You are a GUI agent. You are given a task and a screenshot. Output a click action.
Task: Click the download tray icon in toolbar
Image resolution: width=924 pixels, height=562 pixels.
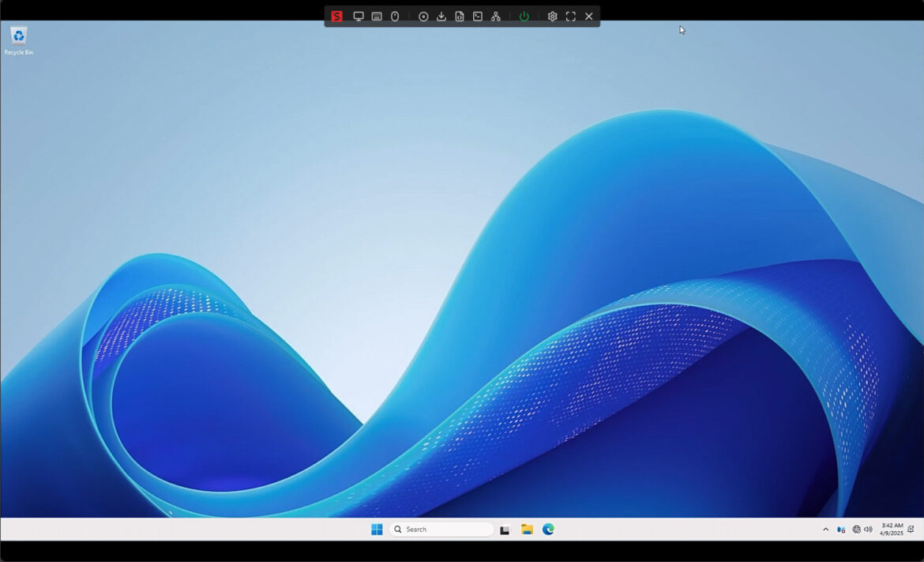pyautogui.click(x=441, y=17)
